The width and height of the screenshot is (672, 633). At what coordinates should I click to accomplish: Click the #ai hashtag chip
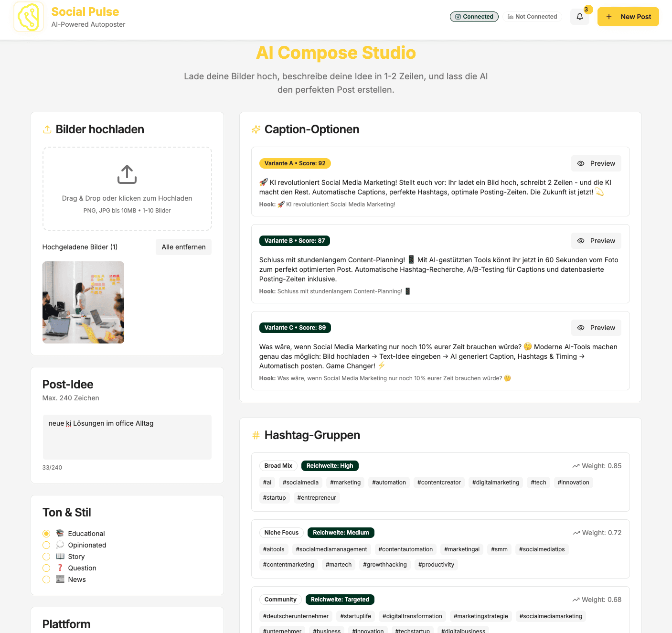[267, 483]
